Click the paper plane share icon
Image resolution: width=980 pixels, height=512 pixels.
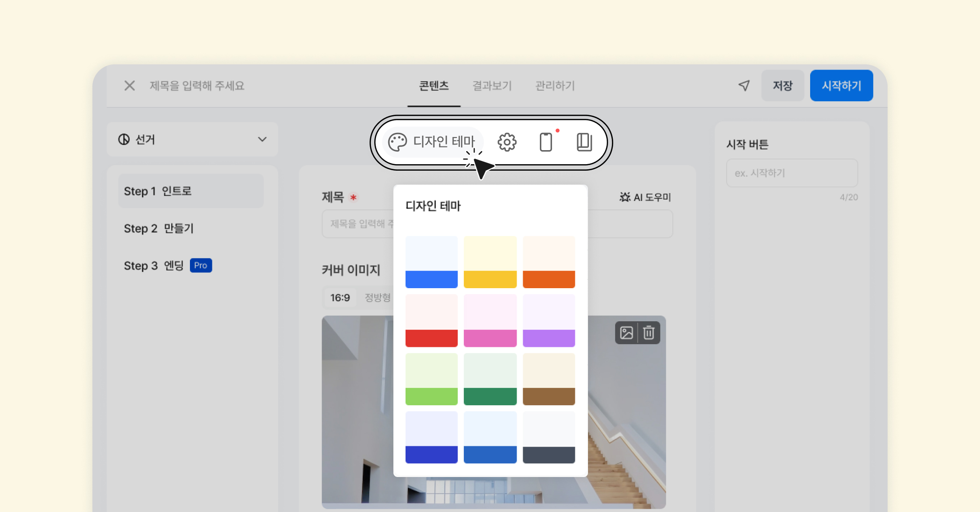coord(744,85)
